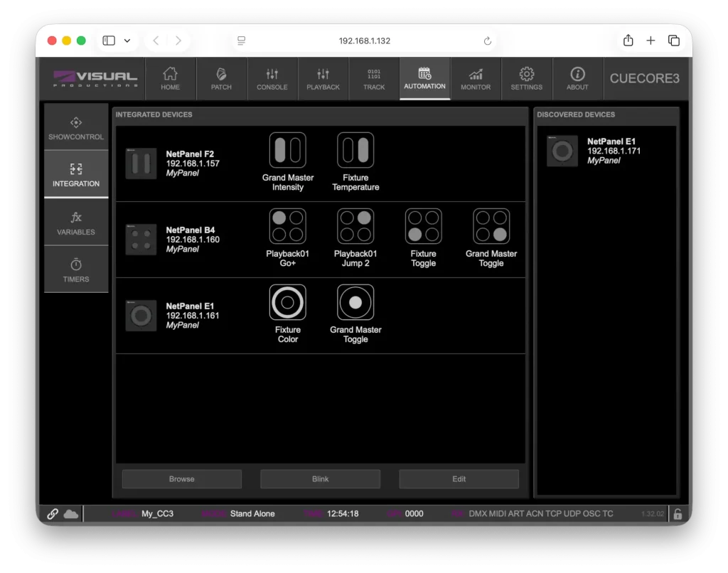This screenshot has height=573, width=728.
Task: Click the Edit button
Action: [x=459, y=479]
